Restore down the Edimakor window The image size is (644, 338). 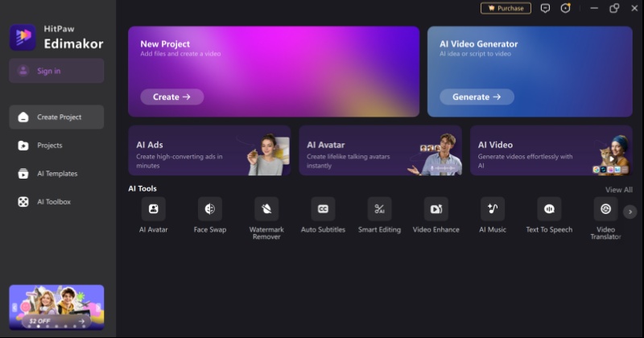(614, 8)
